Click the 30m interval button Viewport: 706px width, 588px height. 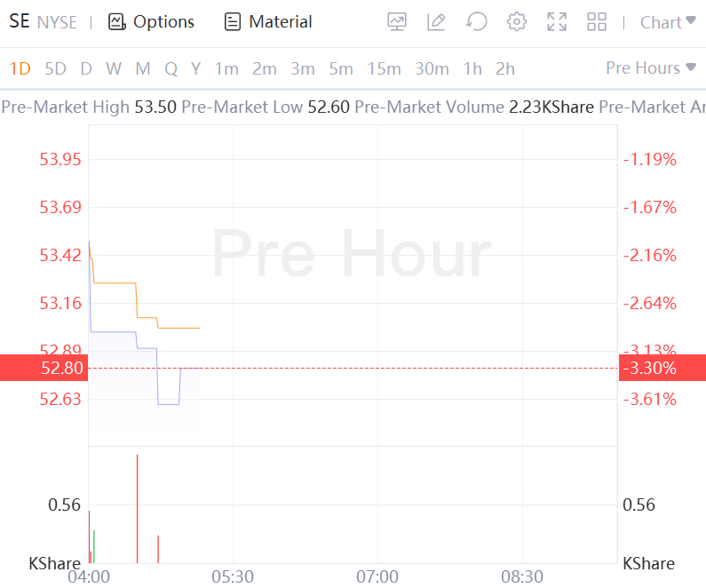point(432,68)
